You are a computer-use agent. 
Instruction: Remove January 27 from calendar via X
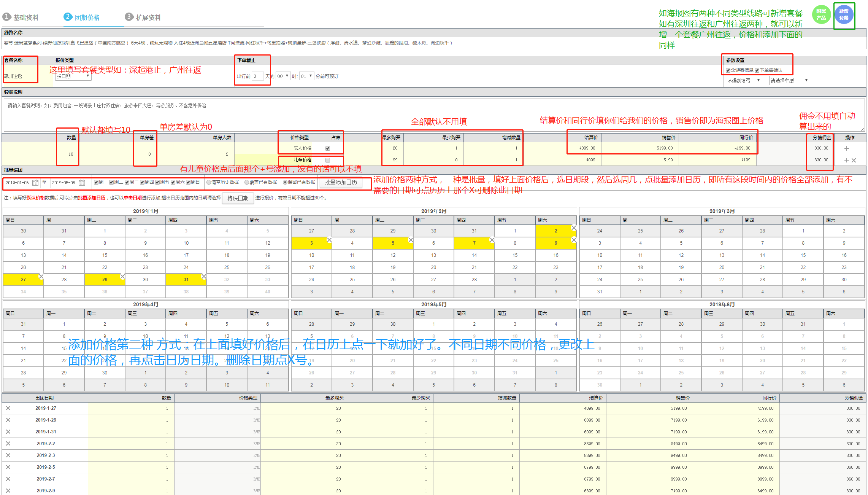pos(41,276)
